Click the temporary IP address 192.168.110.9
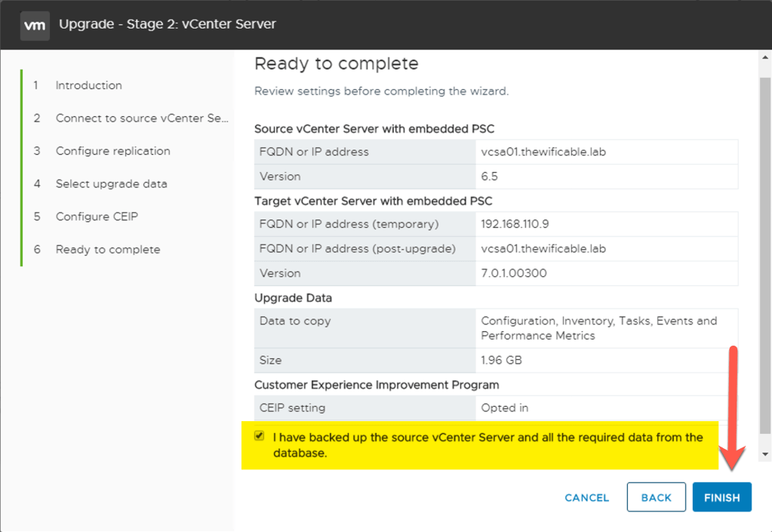772x532 pixels. tap(515, 224)
